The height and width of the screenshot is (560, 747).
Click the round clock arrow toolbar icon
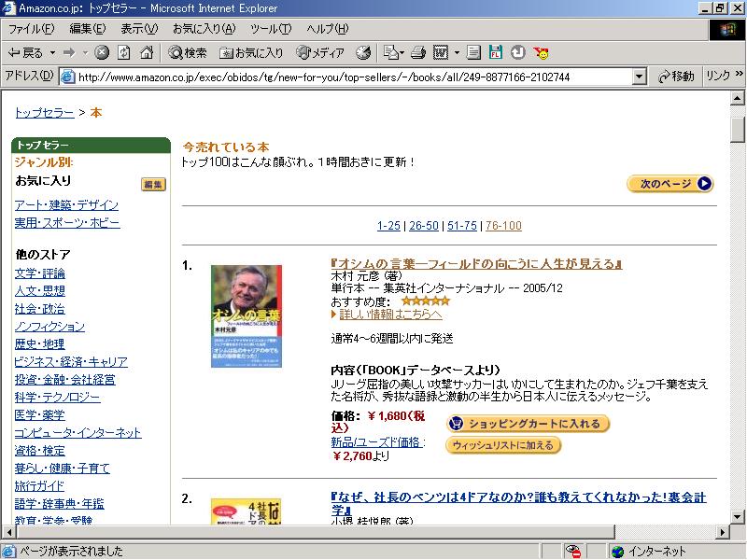click(x=518, y=52)
